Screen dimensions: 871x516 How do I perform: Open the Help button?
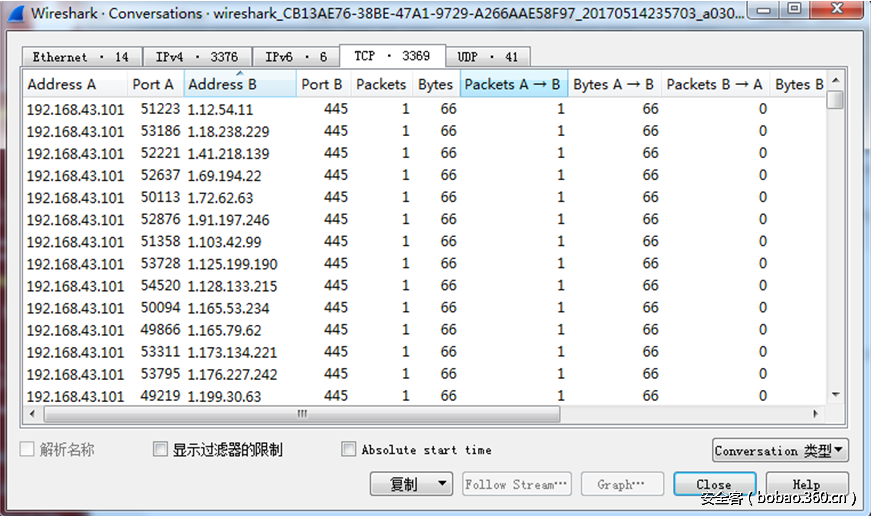[x=806, y=484]
